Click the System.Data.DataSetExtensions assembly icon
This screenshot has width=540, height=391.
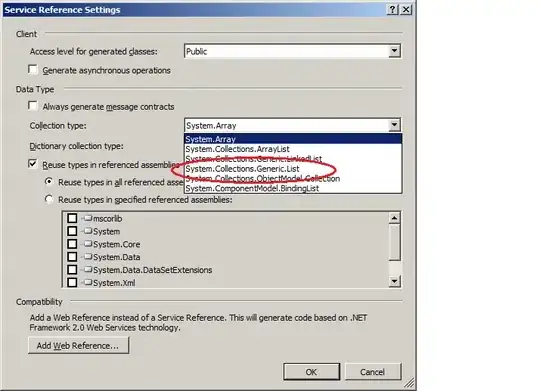coord(88,269)
